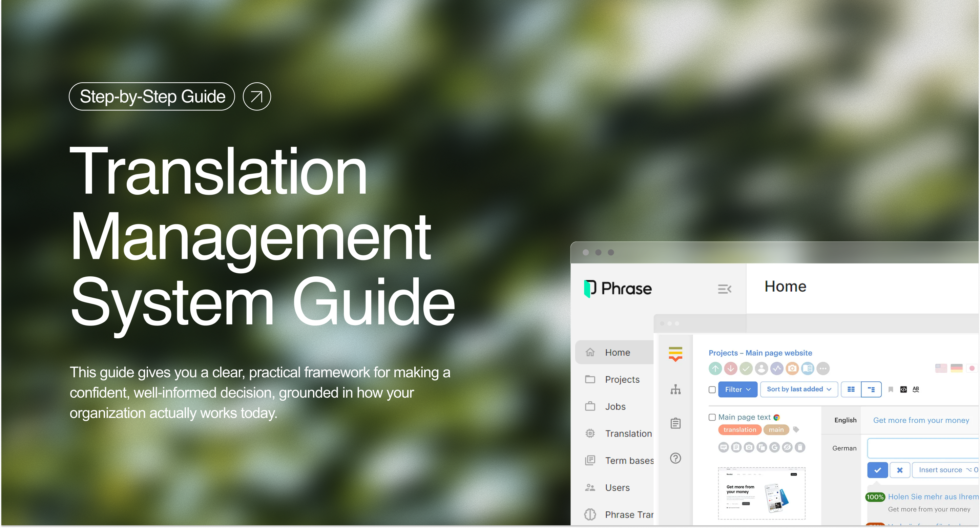Image resolution: width=980 pixels, height=528 pixels.
Task: Toggle the select-all checkbox beside Filter
Action: coord(712,389)
